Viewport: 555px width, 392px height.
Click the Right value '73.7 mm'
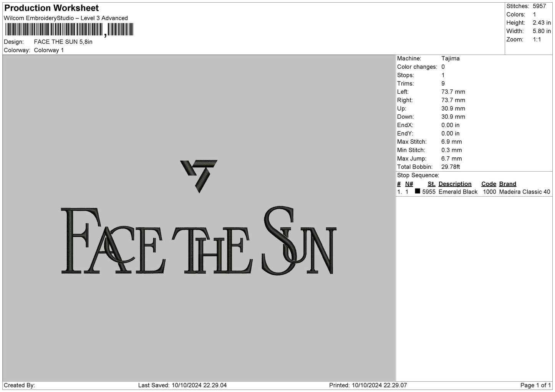coord(453,100)
